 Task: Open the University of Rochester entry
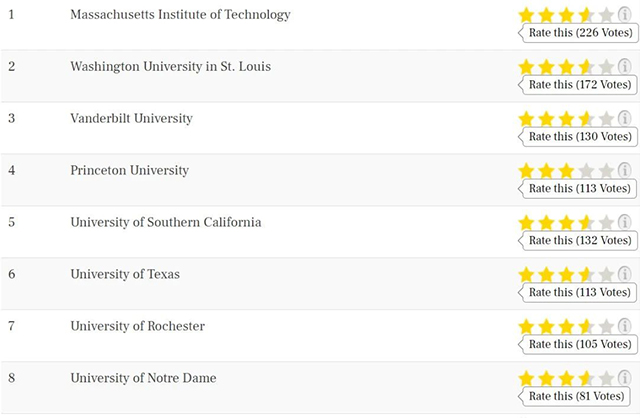coord(138,326)
